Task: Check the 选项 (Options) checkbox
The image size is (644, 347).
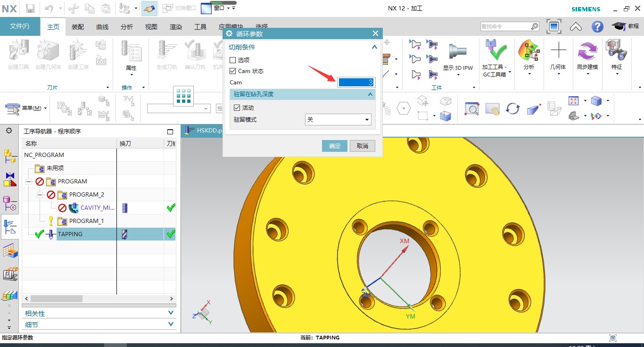Action: [232, 60]
